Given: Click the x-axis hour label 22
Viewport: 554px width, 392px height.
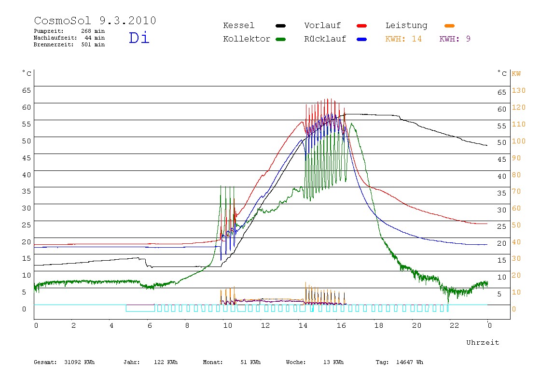Looking at the screenshot, I should (455, 325).
